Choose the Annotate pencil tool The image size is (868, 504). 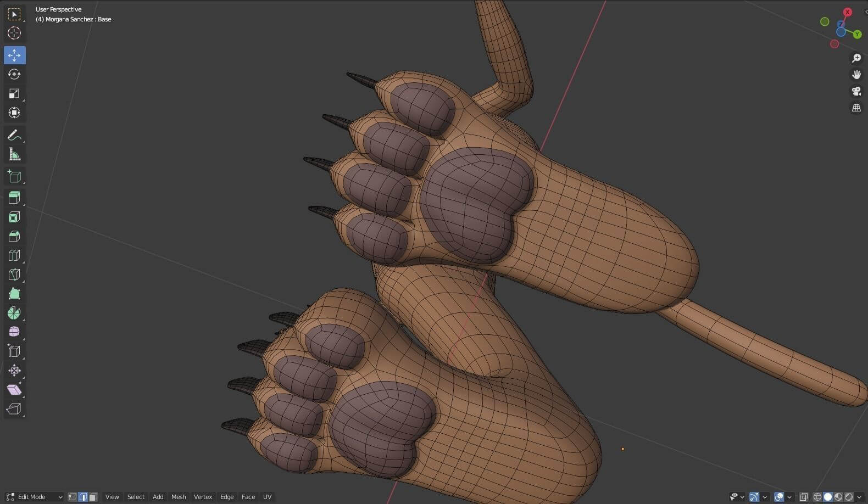[14, 135]
